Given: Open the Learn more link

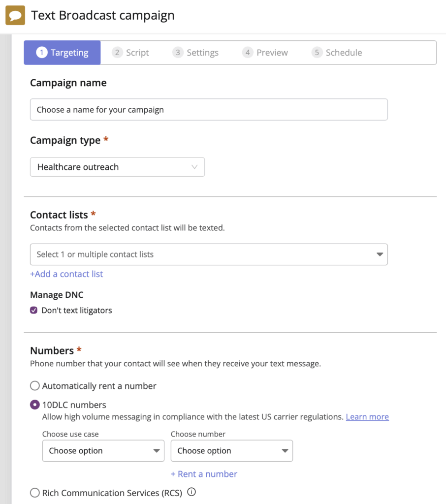Looking at the screenshot, I should [x=367, y=416].
